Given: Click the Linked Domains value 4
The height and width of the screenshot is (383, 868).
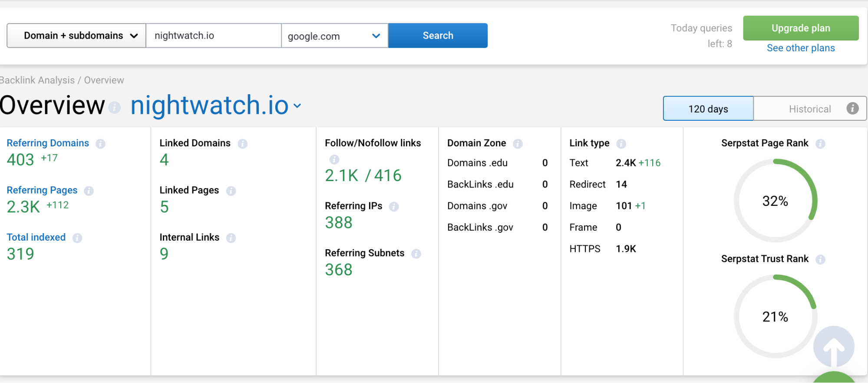Looking at the screenshot, I should click(x=164, y=160).
